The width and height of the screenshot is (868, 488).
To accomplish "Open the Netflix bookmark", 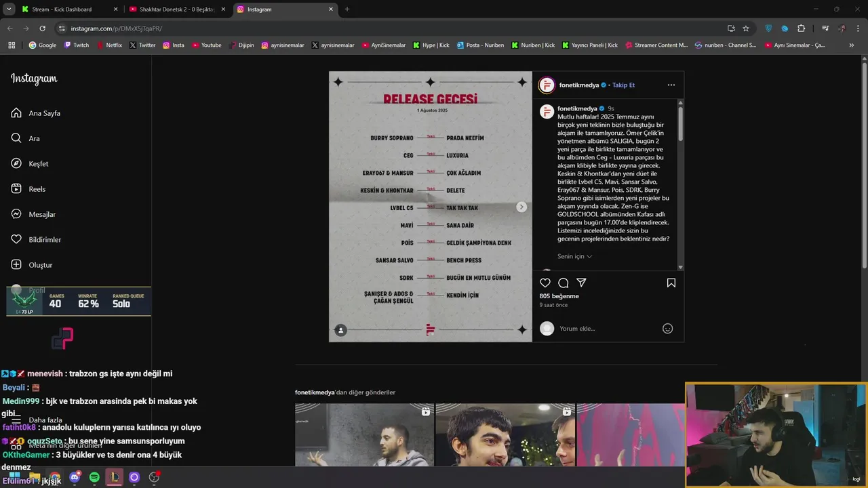I will coord(109,45).
